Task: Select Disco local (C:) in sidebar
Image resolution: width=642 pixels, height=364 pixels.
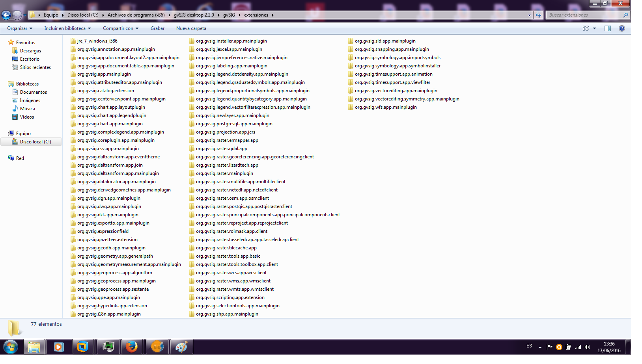Action: (x=35, y=142)
